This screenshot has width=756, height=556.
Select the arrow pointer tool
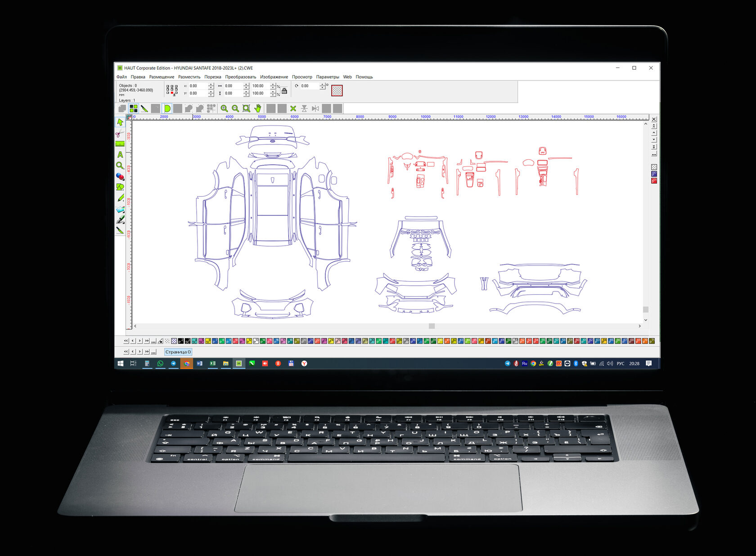pyautogui.click(x=120, y=122)
